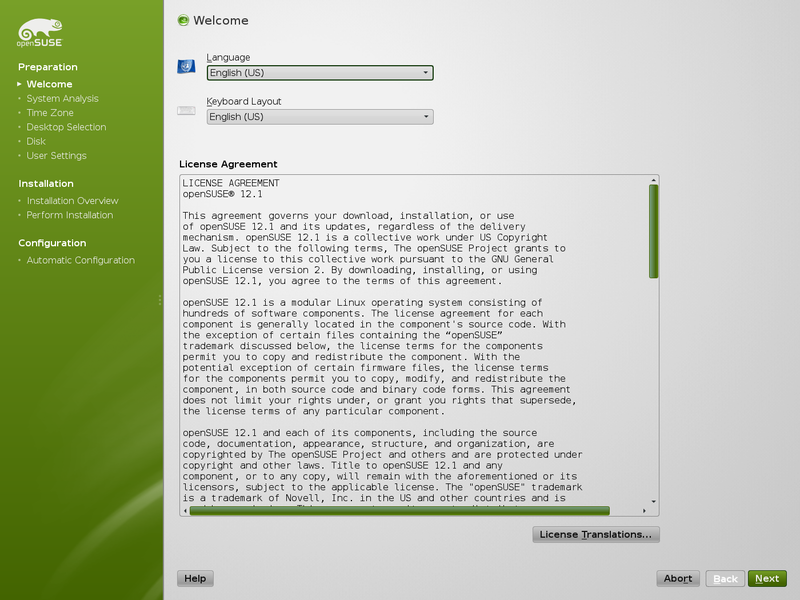Click the keyboard layout icon
This screenshot has height=600, width=800.
tap(186, 110)
